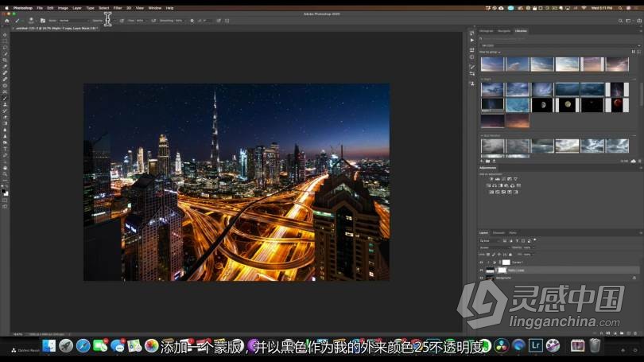Select the orange sunset sky thumbnail
Image resolution: width=644 pixels, height=362 pixels.
pos(517,121)
